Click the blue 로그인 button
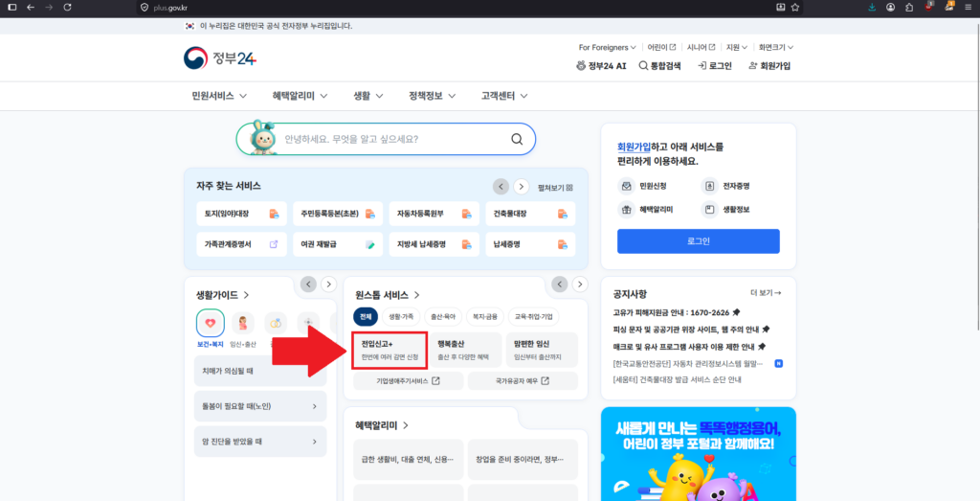Viewport: 980px width, 501px height. click(698, 241)
